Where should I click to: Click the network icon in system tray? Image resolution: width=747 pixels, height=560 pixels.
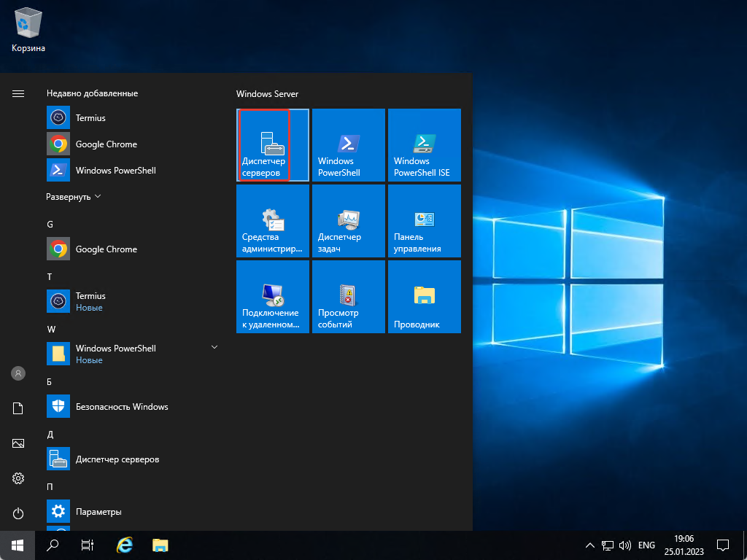[608, 545]
